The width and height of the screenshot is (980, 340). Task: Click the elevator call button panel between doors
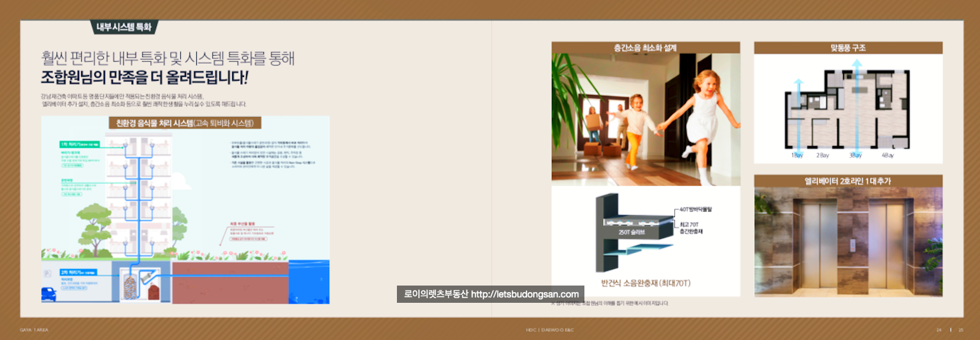click(852, 246)
